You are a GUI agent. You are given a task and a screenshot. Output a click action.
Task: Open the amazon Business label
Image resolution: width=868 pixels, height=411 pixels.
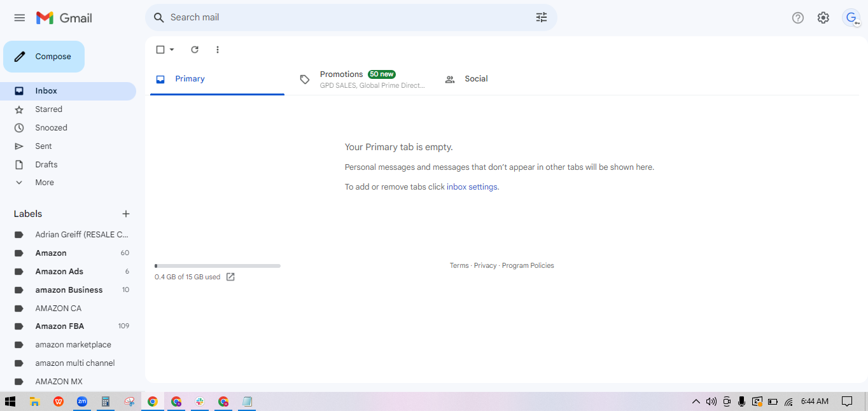68,290
